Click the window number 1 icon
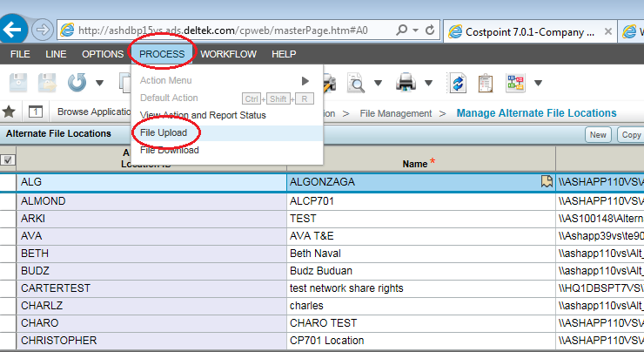644x352 pixels. (36, 112)
